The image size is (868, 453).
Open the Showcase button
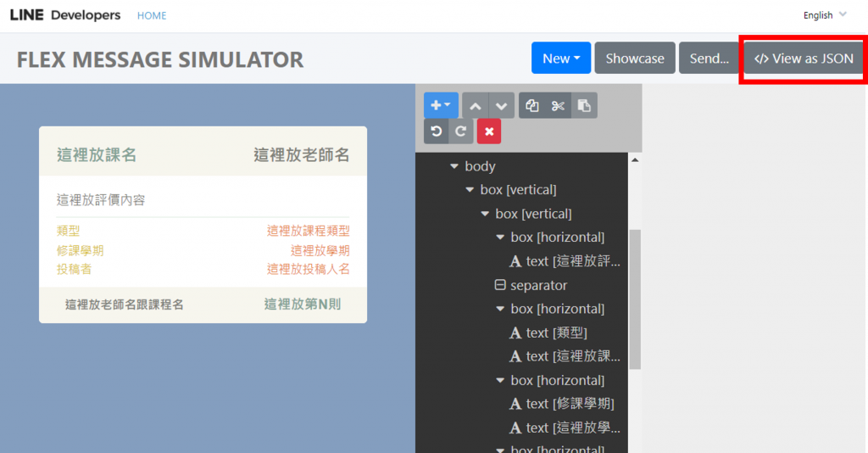(x=635, y=59)
